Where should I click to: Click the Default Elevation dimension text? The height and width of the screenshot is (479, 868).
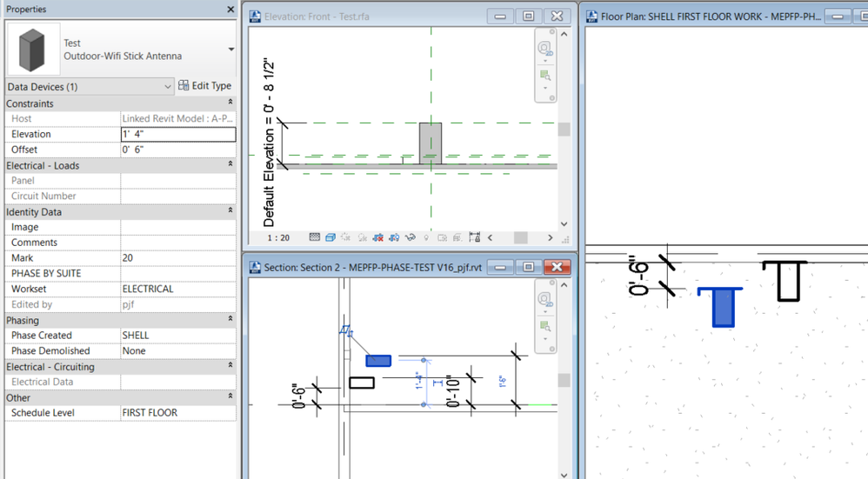click(269, 143)
